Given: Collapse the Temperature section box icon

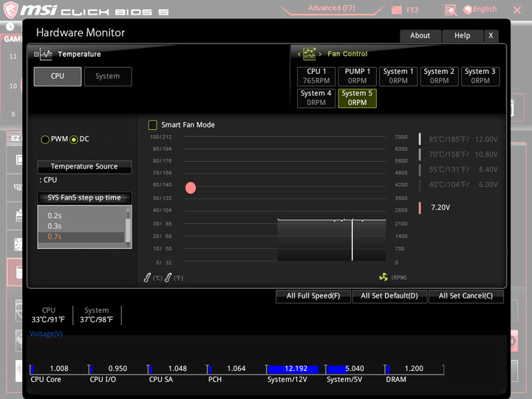Looking at the screenshot, I should pyautogui.click(x=36, y=54).
